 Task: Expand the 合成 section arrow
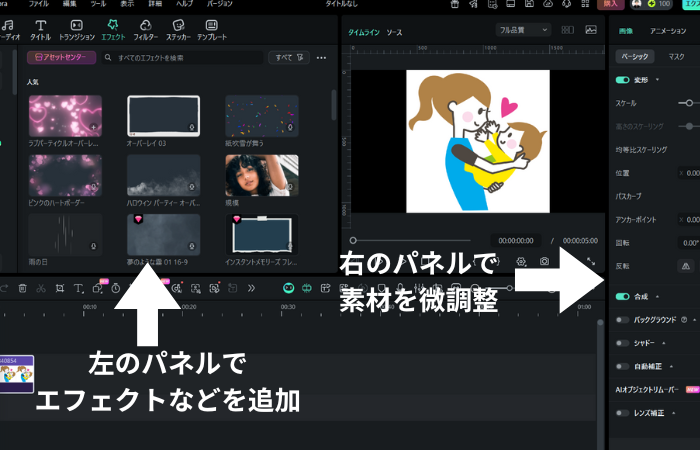coord(657,296)
